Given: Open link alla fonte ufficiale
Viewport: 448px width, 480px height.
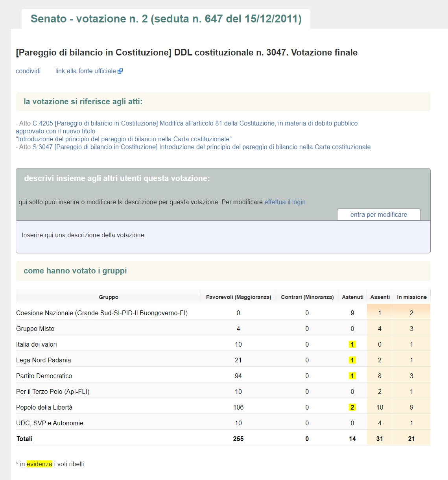Looking at the screenshot, I should coord(86,71).
